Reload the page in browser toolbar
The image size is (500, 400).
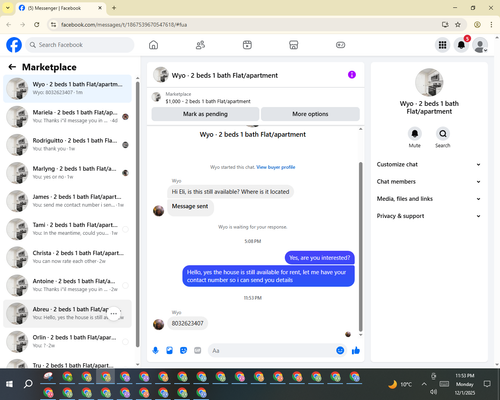point(37,25)
